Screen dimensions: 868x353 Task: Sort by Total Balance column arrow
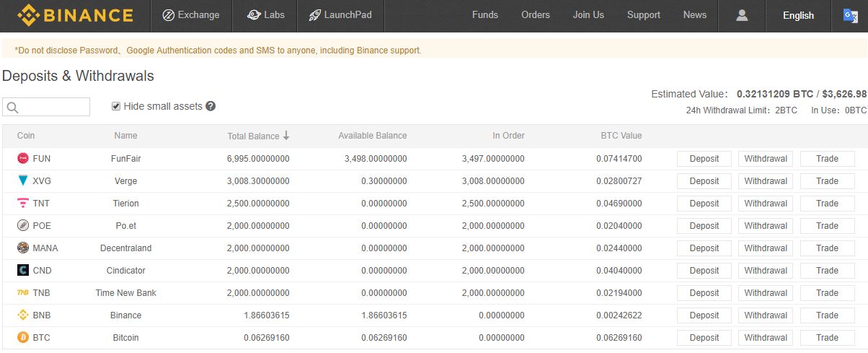[286, 136]
